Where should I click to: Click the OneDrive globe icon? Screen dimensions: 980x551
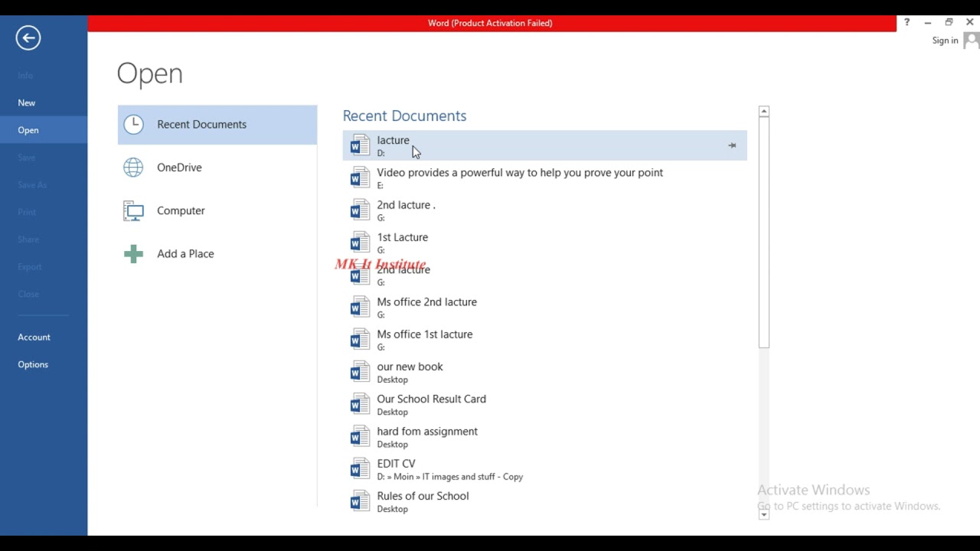point(133,168)
